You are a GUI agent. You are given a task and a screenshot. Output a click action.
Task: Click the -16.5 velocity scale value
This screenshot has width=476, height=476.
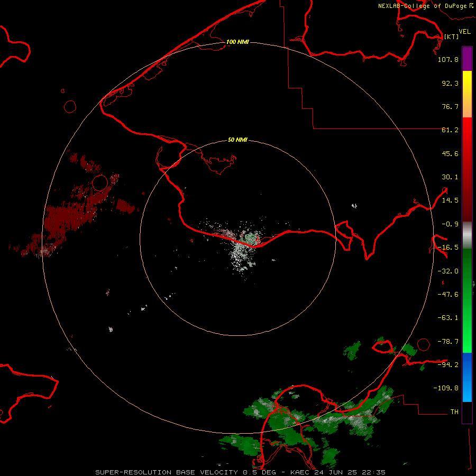448,248
